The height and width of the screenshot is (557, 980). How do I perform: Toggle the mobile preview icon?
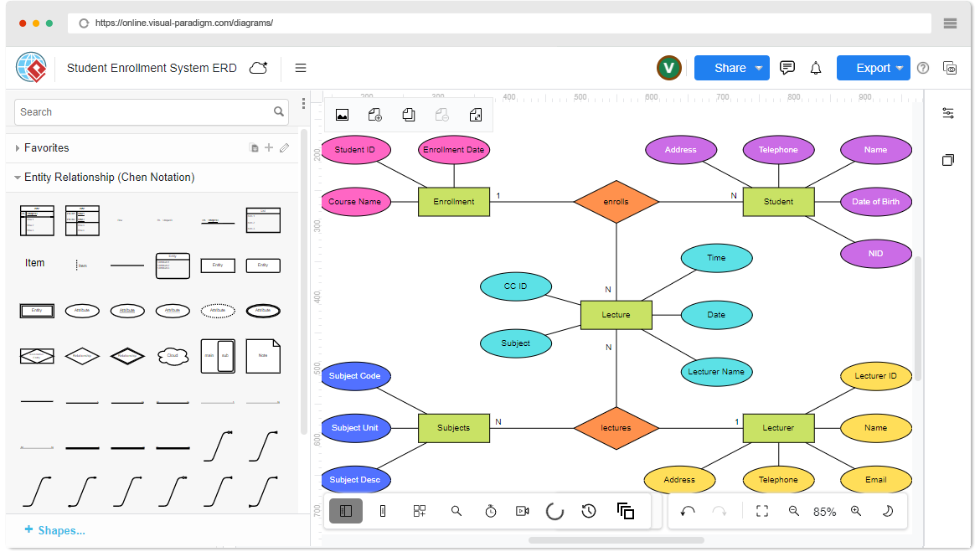pos(383,511)
